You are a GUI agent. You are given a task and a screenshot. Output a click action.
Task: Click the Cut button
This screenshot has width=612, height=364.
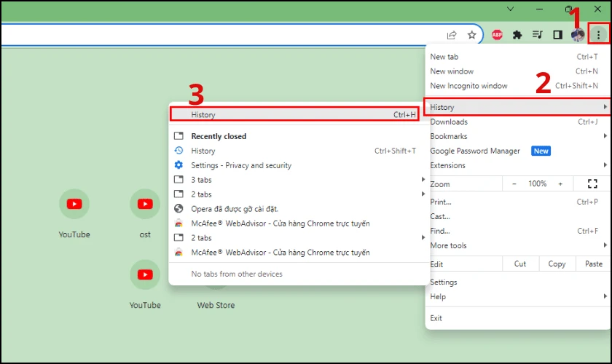click(x=520, y=264)
